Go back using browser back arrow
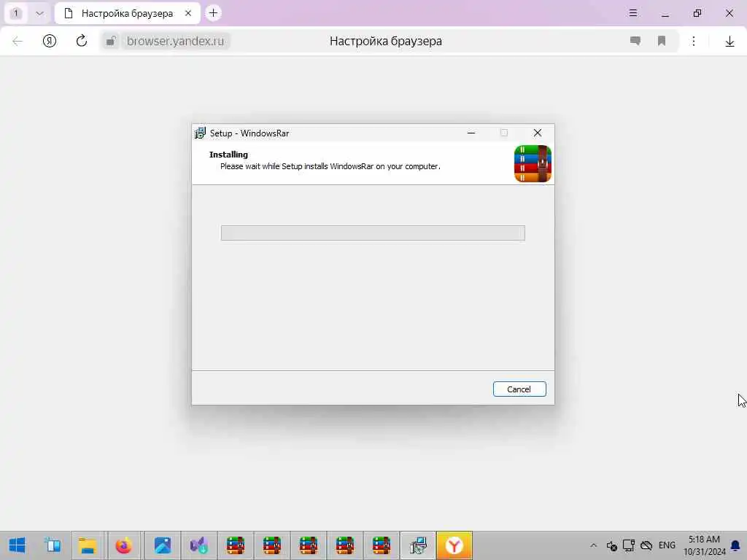Viewport: 747px width, 560px height. click(18, 41)
